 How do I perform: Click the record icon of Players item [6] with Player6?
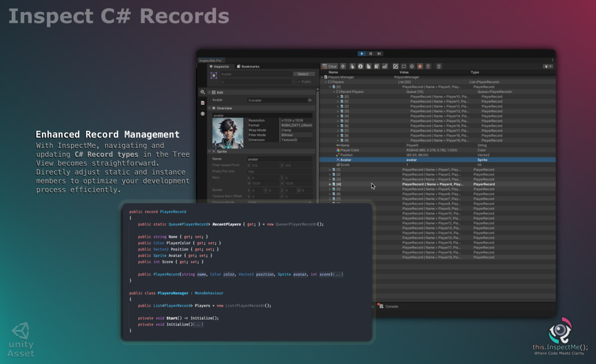(x=334, y=194)
